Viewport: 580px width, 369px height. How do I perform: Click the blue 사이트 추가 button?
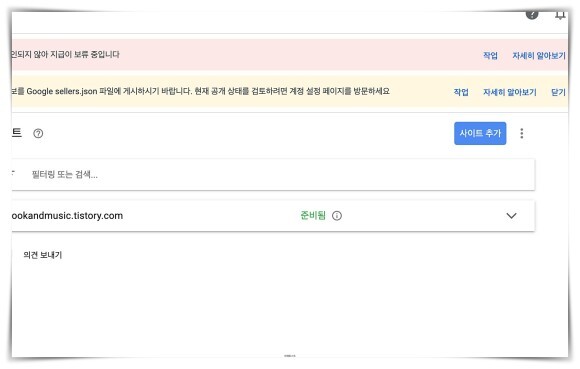coord(480,133)
